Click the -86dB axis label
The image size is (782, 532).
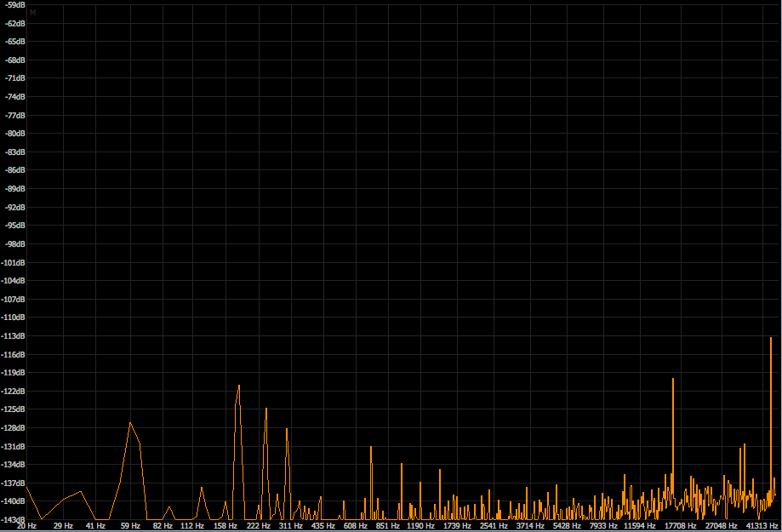pyautogui.click(x=15, y=170)
